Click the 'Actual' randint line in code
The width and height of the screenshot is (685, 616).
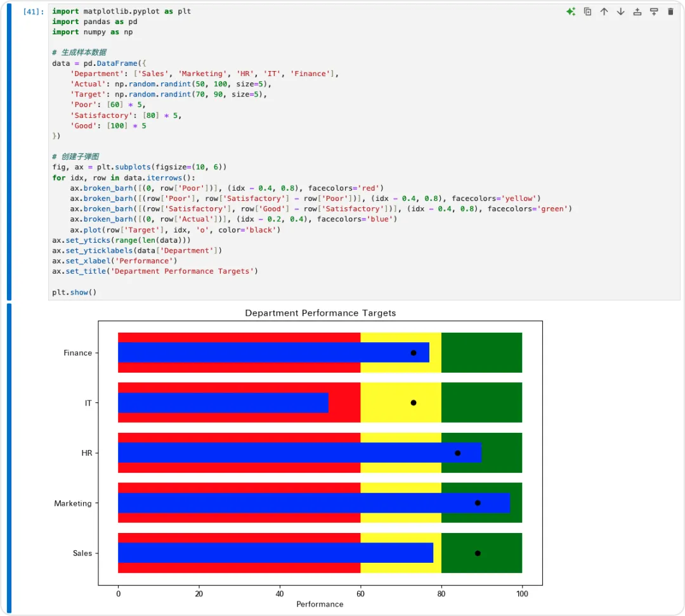tap(171, 84)
